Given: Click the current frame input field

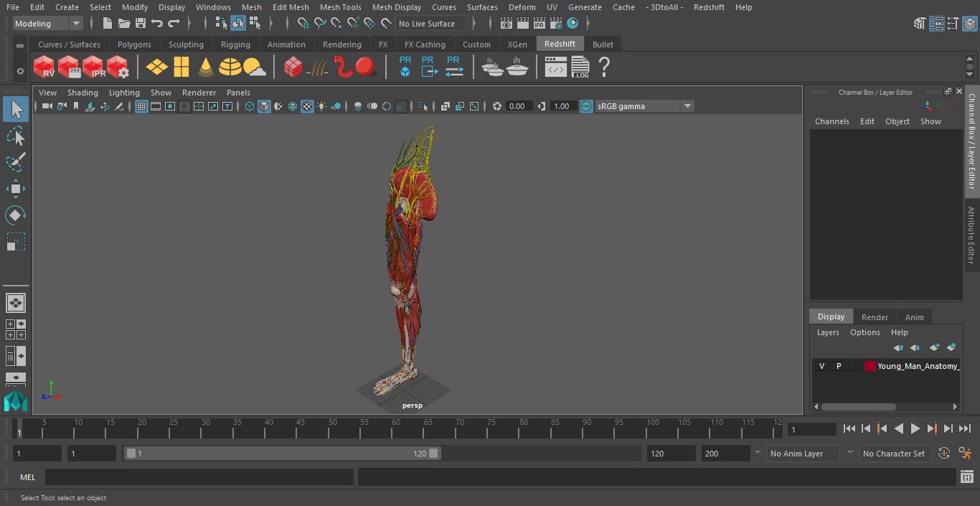Looking at the screenshot, I should [812, 429].
